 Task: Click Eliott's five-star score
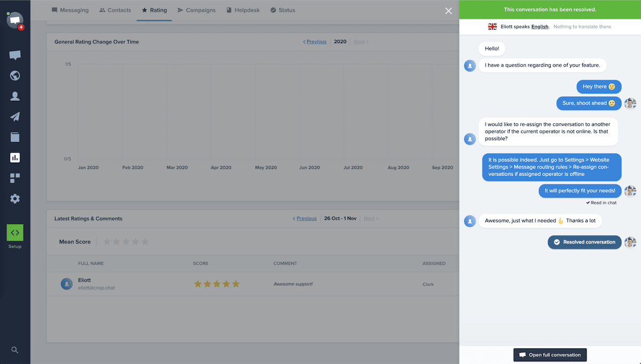tap(217, 284)
